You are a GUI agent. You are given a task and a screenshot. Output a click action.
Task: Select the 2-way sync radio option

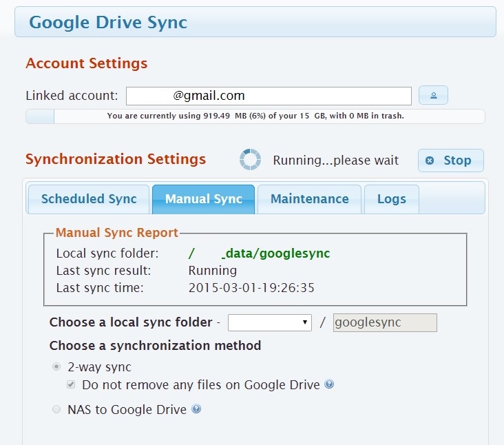point(56,366)
